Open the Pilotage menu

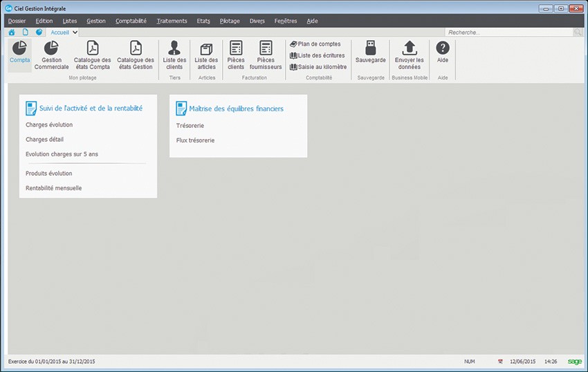230,21
